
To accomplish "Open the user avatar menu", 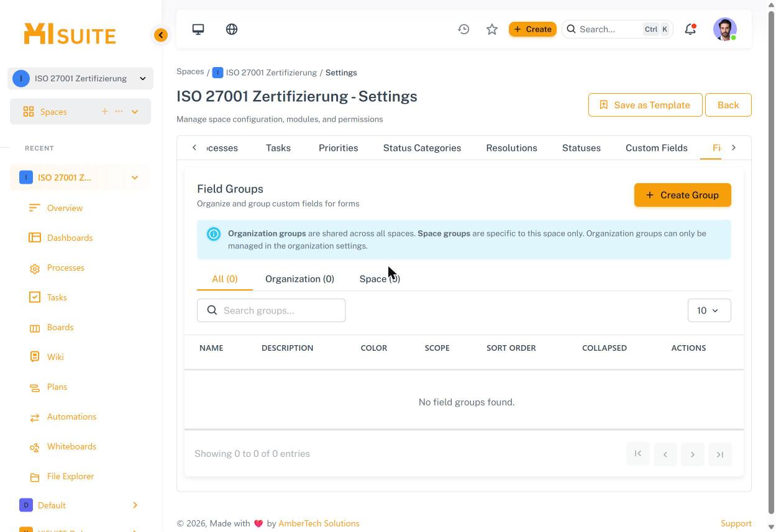I will coord(725,29).
